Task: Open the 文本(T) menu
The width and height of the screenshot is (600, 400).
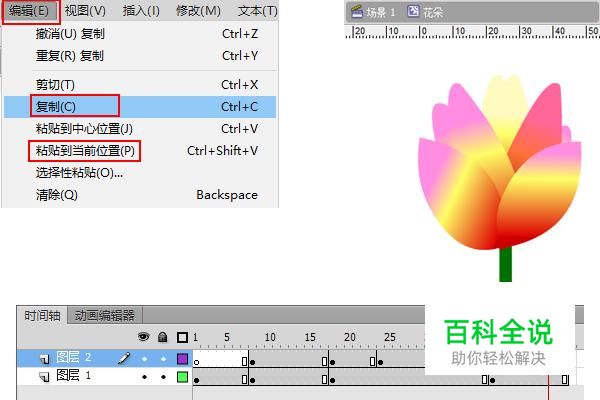Action: (x=258, y=11)
